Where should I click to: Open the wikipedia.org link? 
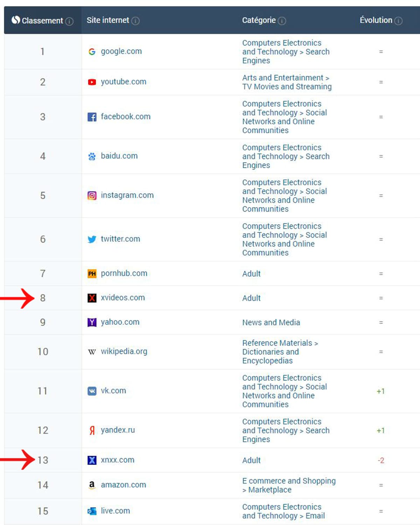click(124, 351)
